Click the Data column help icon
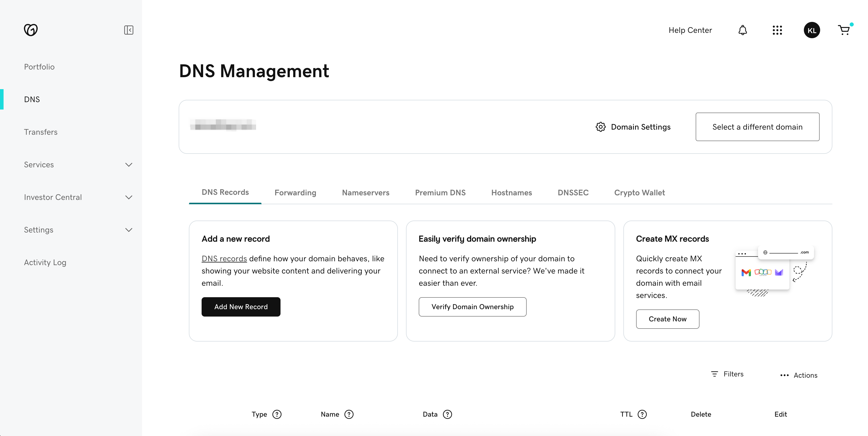The height and width of the screenshot is (436, 868). tap(447, 414)
